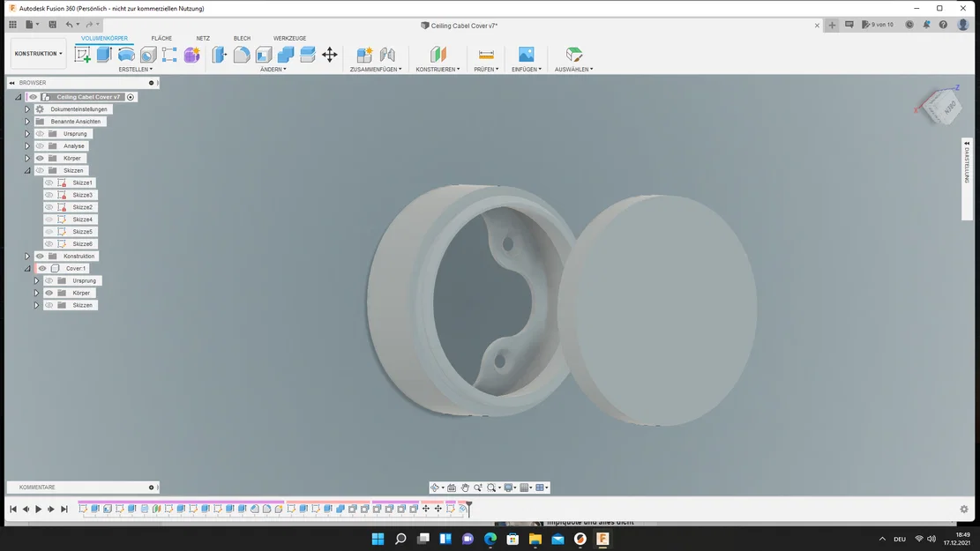Select the Press Pull tool
The width and height of the screenshot is (980, 551).
pyautogui.click(x=220, y=55)
